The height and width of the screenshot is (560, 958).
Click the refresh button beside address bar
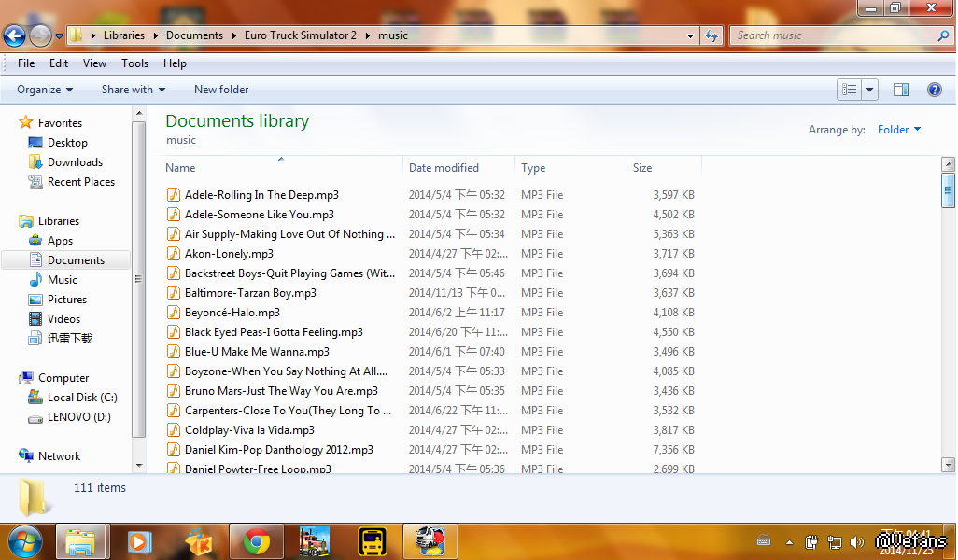point(711,35)
